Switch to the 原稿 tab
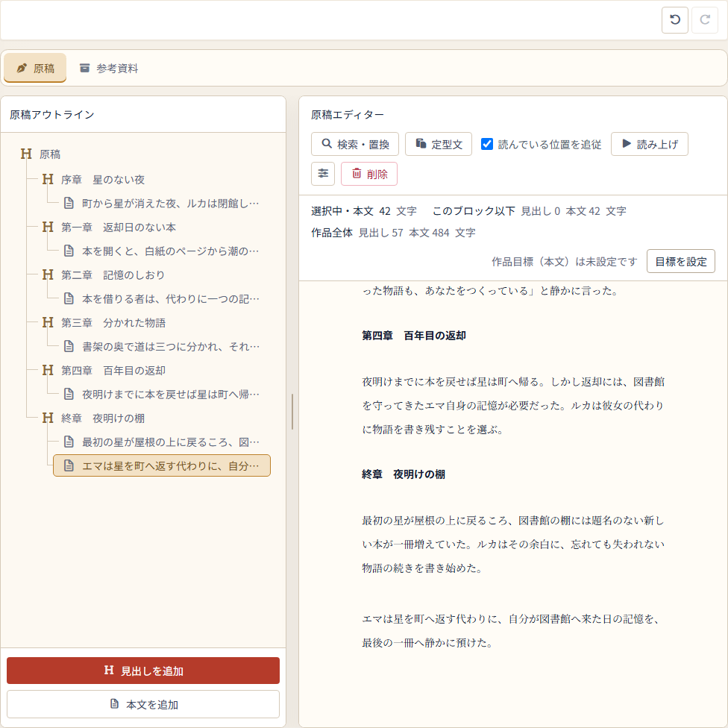The height and width of the screenshot is (728, 728). click(35, 69)
